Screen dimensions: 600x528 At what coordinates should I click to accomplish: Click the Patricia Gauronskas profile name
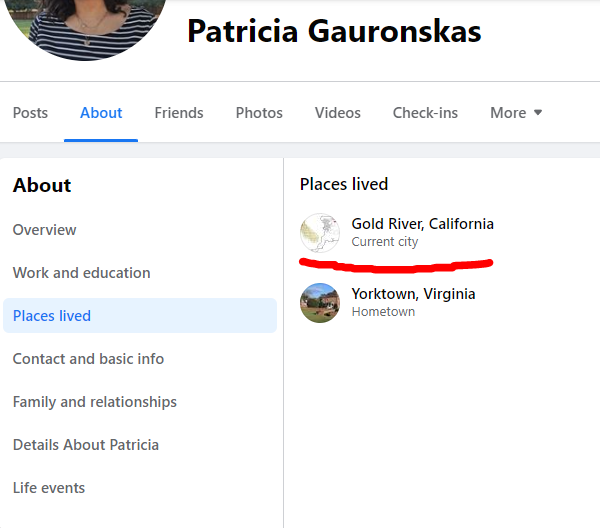click(334, 31)
